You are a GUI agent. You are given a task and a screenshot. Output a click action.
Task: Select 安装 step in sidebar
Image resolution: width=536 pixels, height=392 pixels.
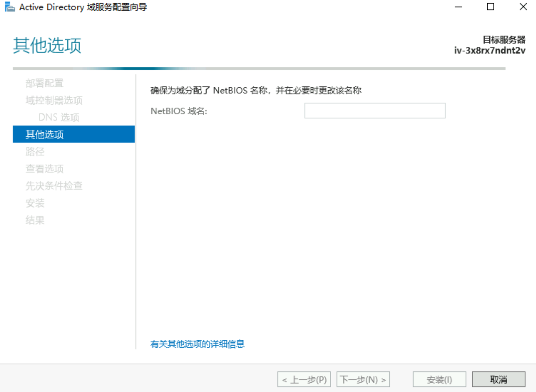click(35, 203)
